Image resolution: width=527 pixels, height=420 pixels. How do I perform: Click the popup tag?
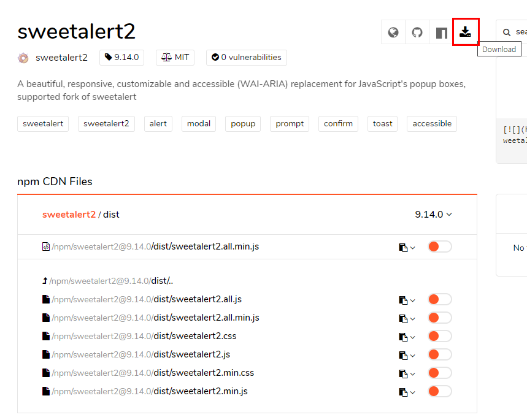[243, 124]
